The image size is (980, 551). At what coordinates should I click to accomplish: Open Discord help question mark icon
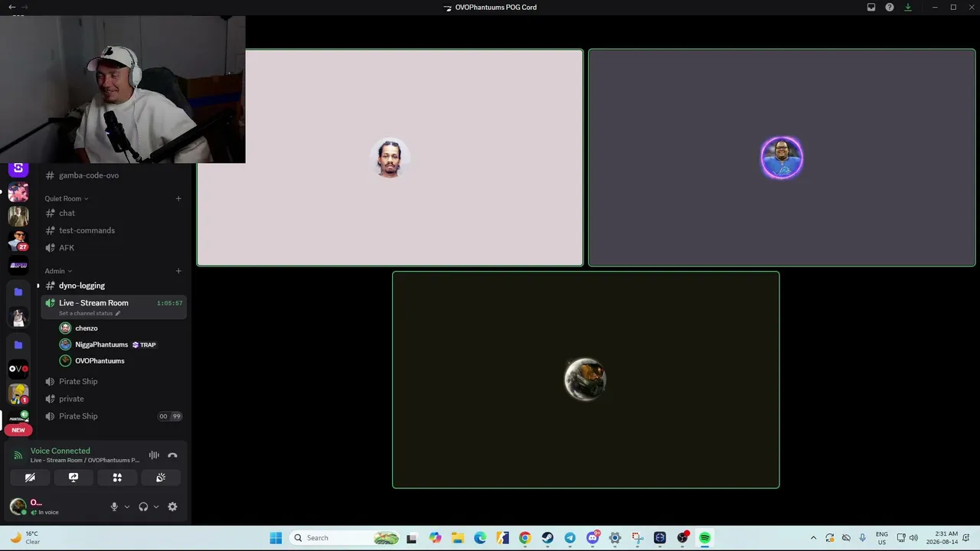[x=890, y=8]
